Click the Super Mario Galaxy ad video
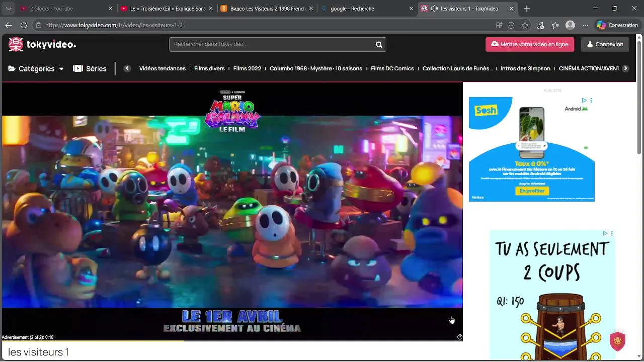The height and width of the screenshot is (362, 644). 232,211
